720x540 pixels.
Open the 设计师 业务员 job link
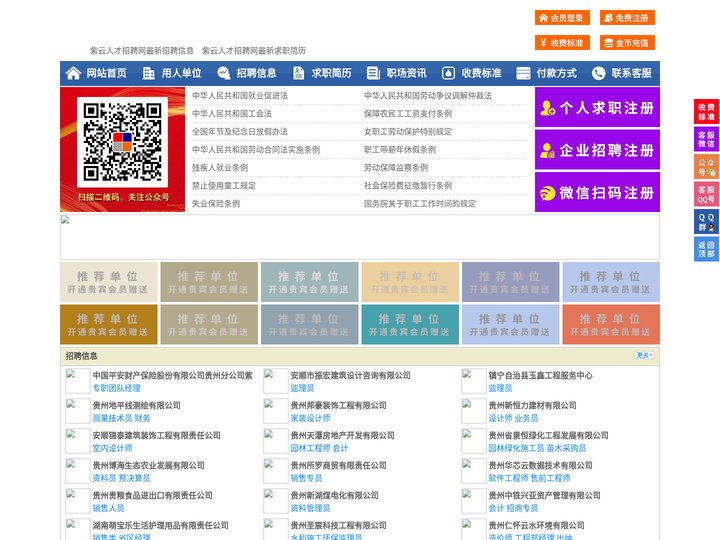pos(513,418)
